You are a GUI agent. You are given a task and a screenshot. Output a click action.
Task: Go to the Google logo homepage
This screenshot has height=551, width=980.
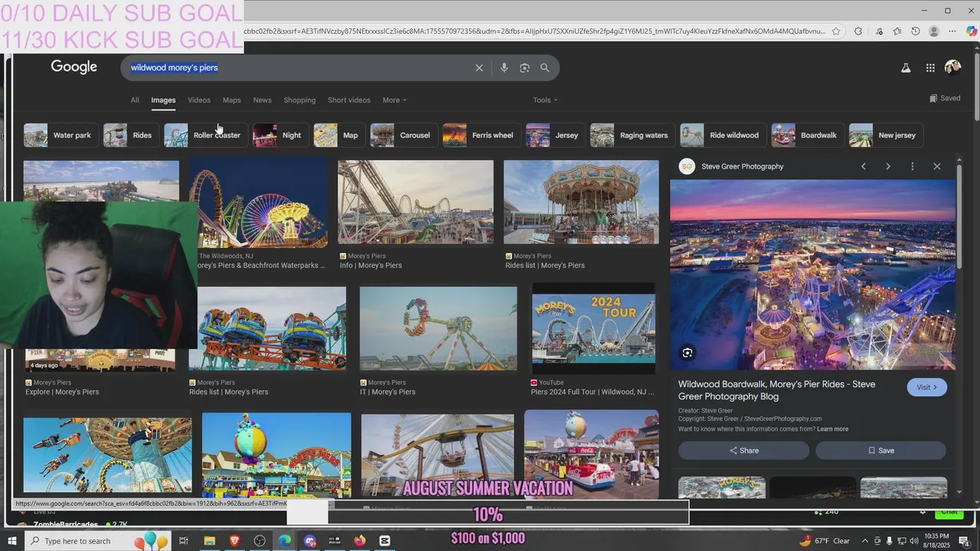pyautogui.click(x=74, y=67)
